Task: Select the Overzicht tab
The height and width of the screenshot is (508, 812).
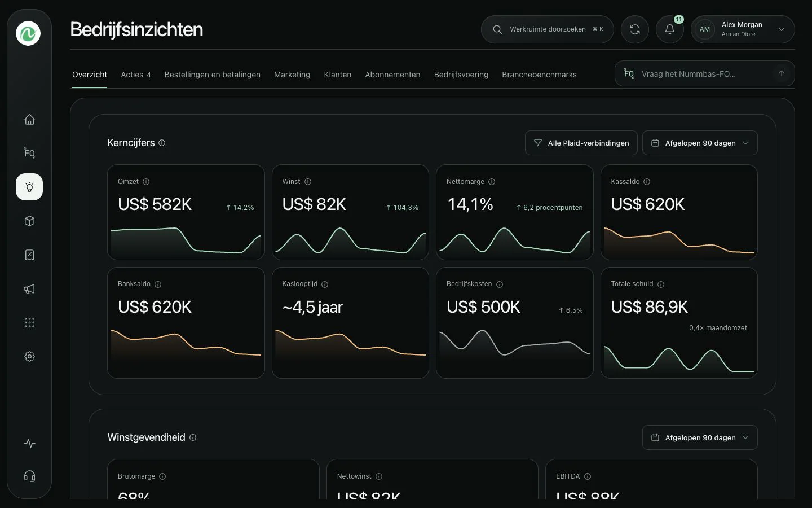Action: 90,75
